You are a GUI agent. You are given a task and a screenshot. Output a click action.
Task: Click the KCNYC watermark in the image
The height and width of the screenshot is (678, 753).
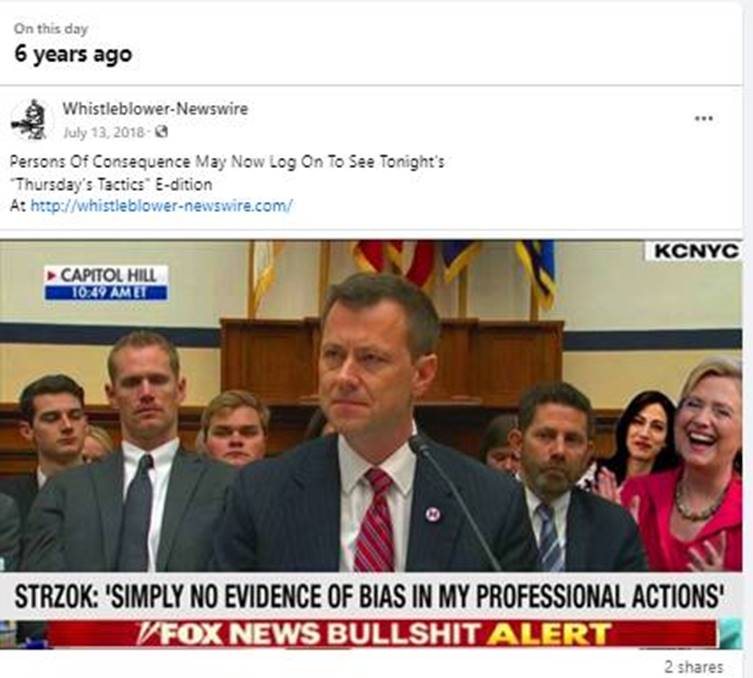[x=691, y=251]
